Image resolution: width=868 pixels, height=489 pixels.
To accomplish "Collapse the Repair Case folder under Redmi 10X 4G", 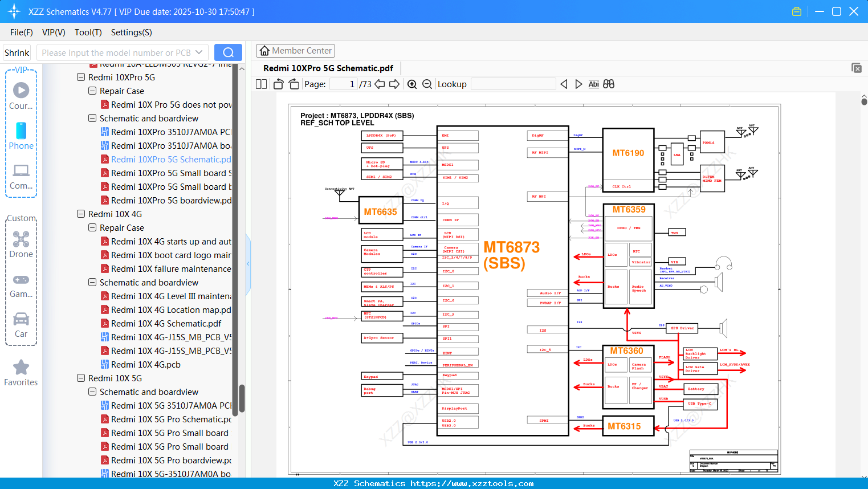I will tap(92, 227).
